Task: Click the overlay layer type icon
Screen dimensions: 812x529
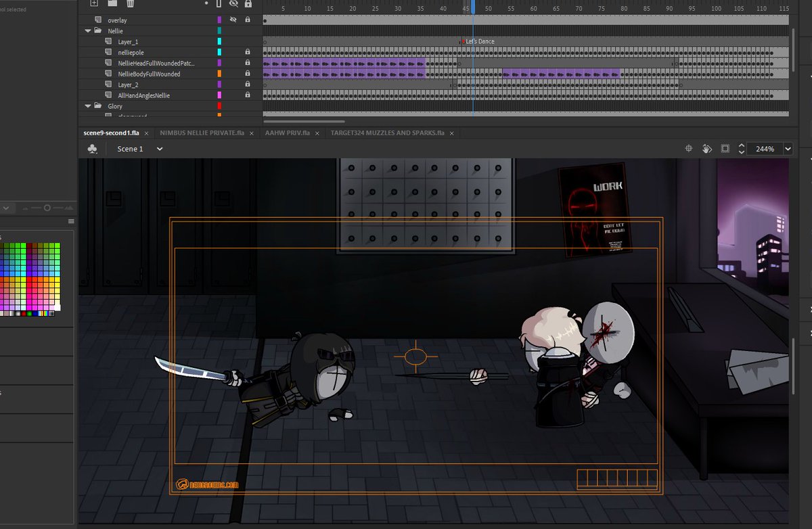Action: 98,20
